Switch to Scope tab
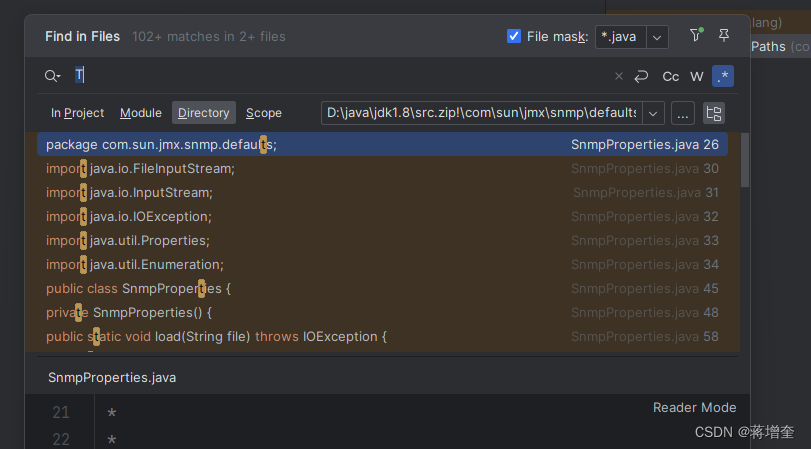The height and width of the screenshot is (449, 811). pyautogui.click(x=264, y=113)
